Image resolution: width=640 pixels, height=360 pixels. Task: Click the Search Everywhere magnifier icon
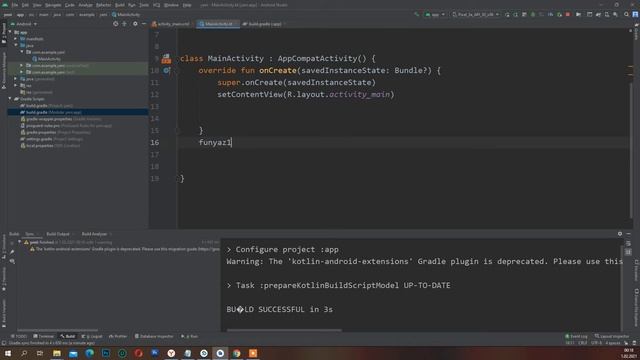[x=626, y=14]
